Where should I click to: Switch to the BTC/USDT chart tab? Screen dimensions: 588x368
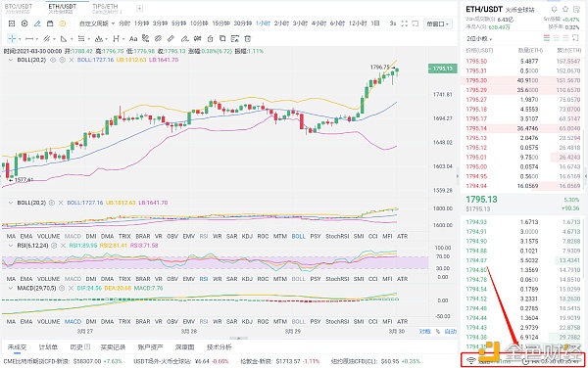pos(19,8)
